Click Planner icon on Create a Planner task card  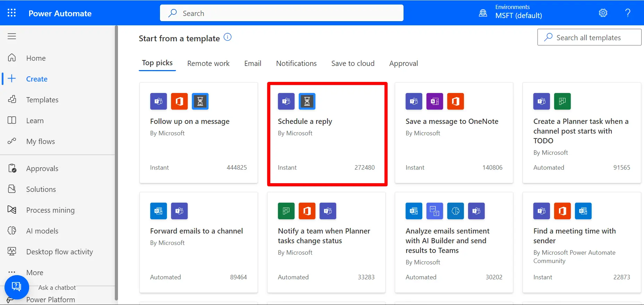click(x=562, y=101)
